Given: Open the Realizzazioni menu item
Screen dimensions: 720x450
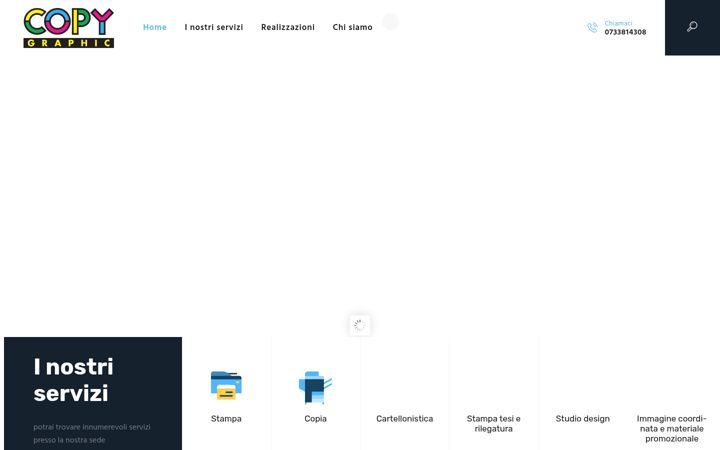Looking at the screenshot, I should (288, 27).
